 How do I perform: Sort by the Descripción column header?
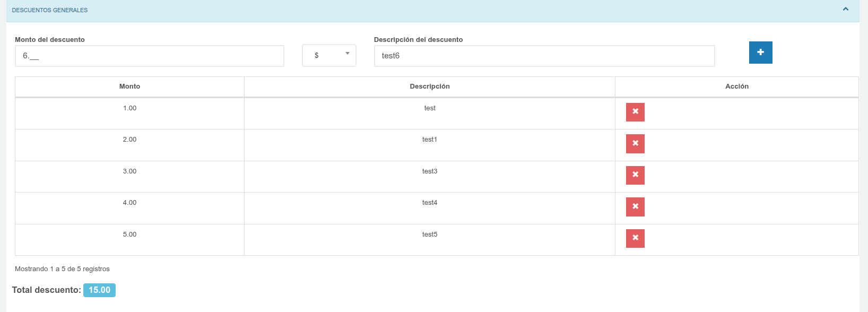429,86
